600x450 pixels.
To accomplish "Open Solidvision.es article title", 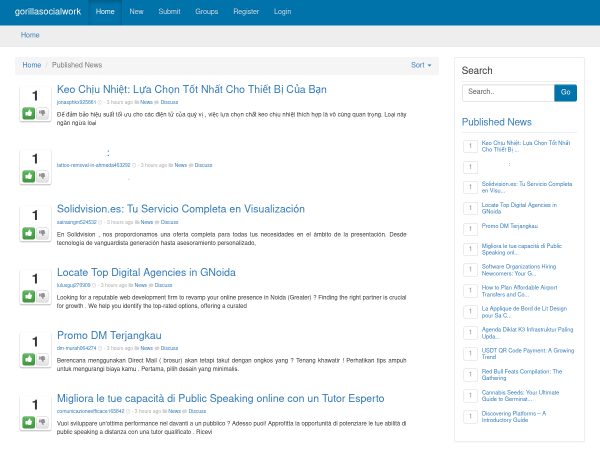I will click(x=181, y=209).
